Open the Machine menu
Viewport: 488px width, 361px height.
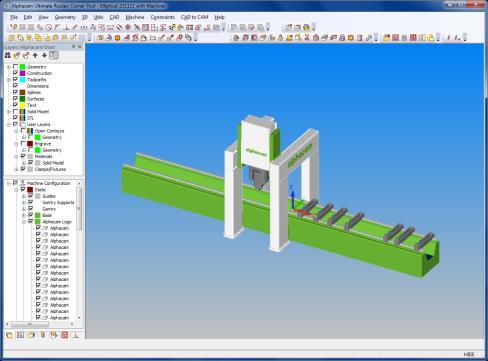[x=135, y=17]
